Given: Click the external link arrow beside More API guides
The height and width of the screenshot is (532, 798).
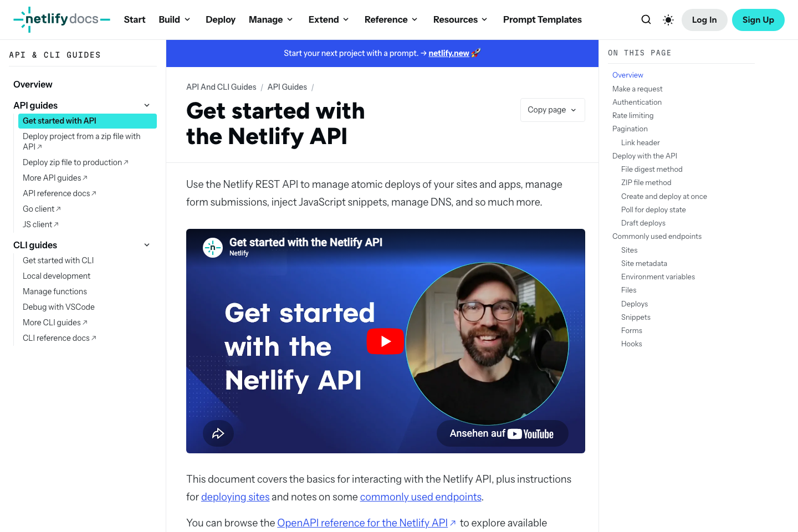Looking at the screenshot, I should (x=85, y=177).
